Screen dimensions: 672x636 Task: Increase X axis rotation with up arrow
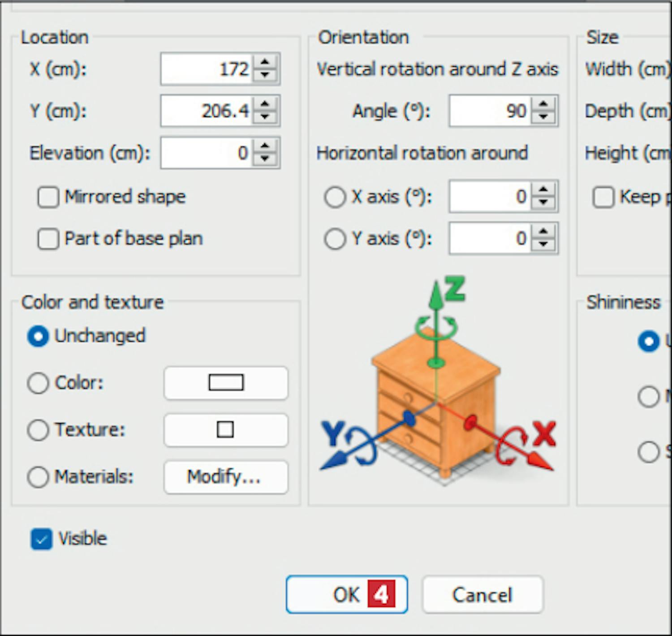tap(543, 190)
